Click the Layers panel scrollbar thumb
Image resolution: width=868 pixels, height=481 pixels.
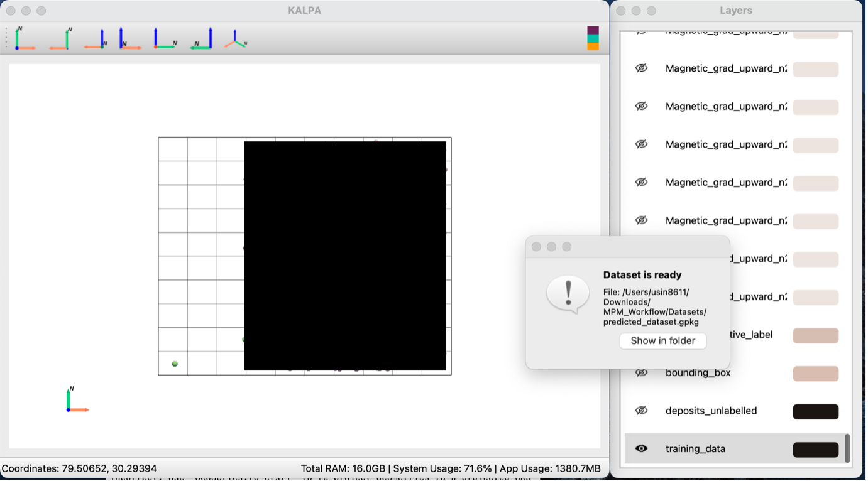pos(847,448)
